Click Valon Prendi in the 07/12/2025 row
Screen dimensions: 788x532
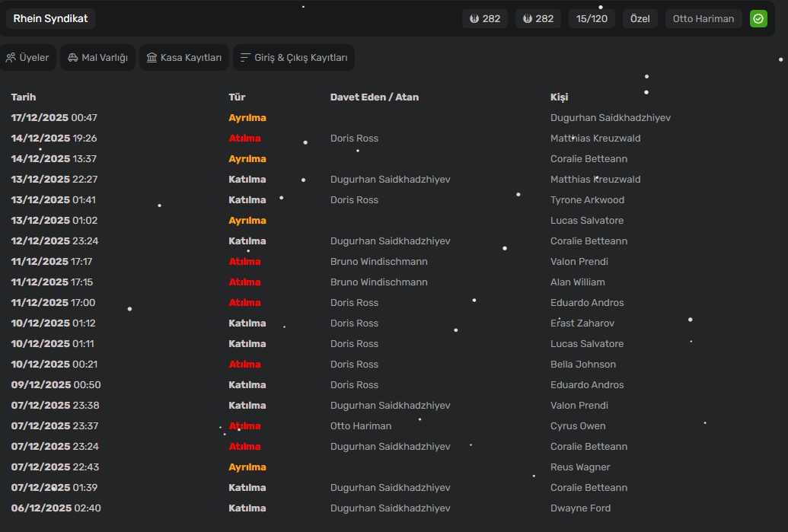(x=579, y=406)
